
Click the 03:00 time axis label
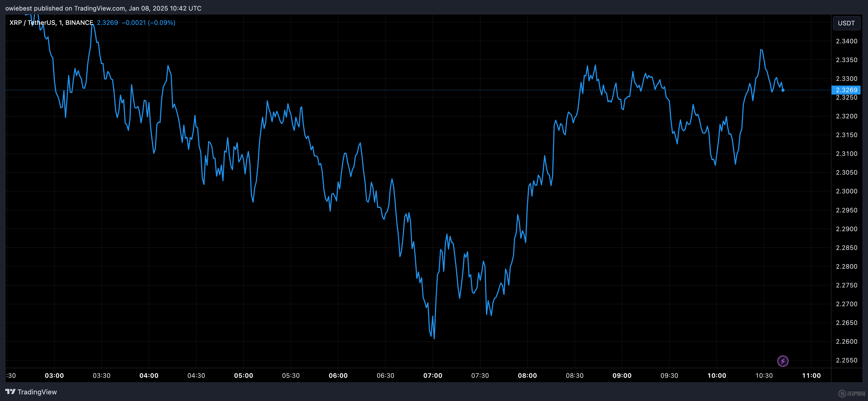click(54, 375)
